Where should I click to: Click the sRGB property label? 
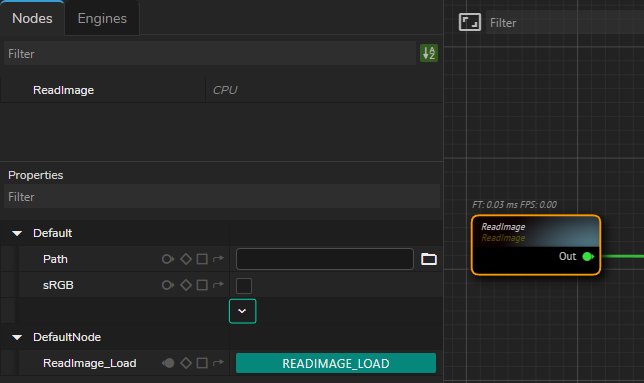[58, 285]
